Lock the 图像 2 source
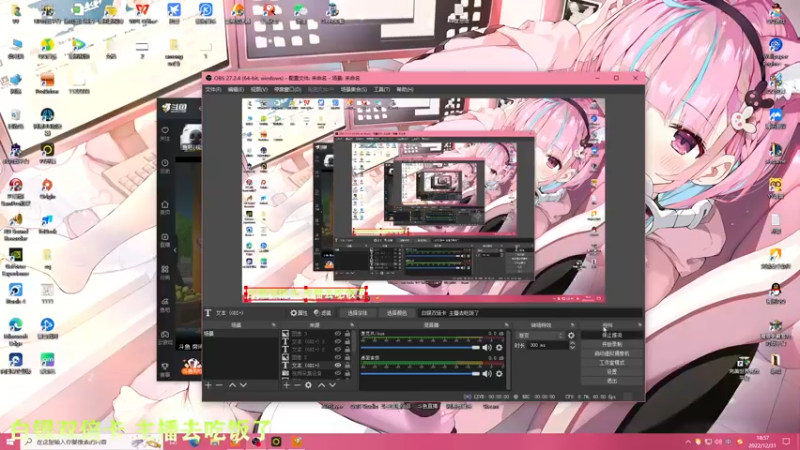 click(347, 357)
